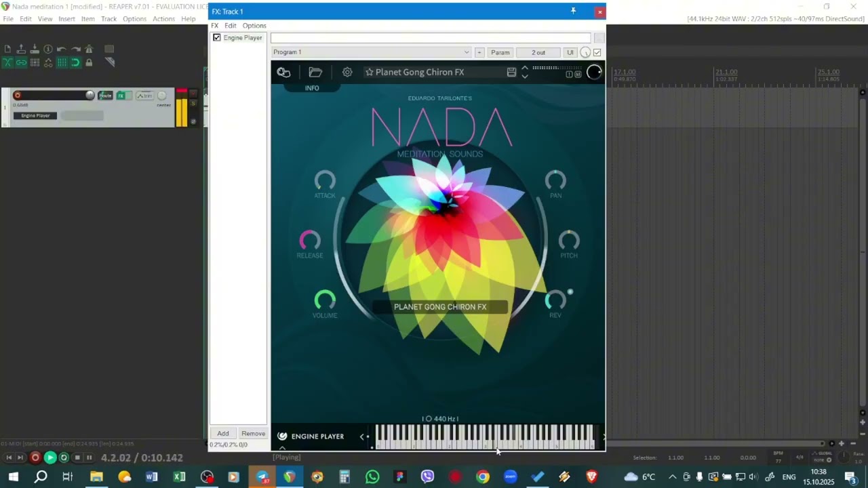
Task: Toggle envelope points move with items icon
Action: [48, 62]
